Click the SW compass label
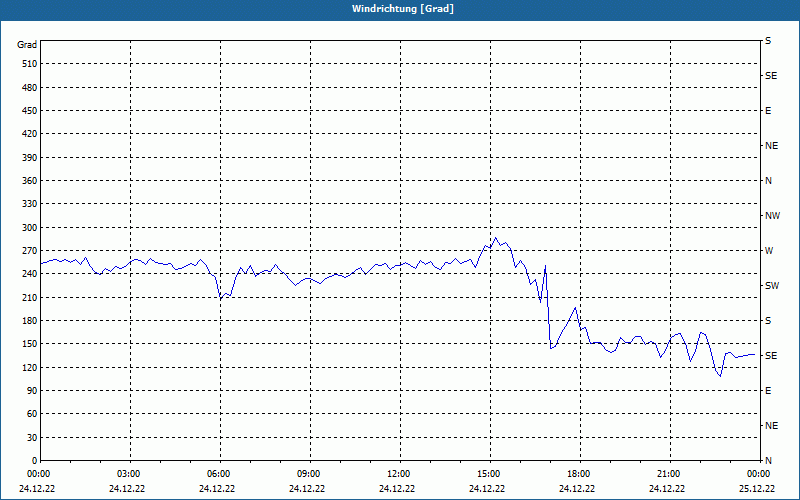The image size is (800, 500). click(772, 286)
